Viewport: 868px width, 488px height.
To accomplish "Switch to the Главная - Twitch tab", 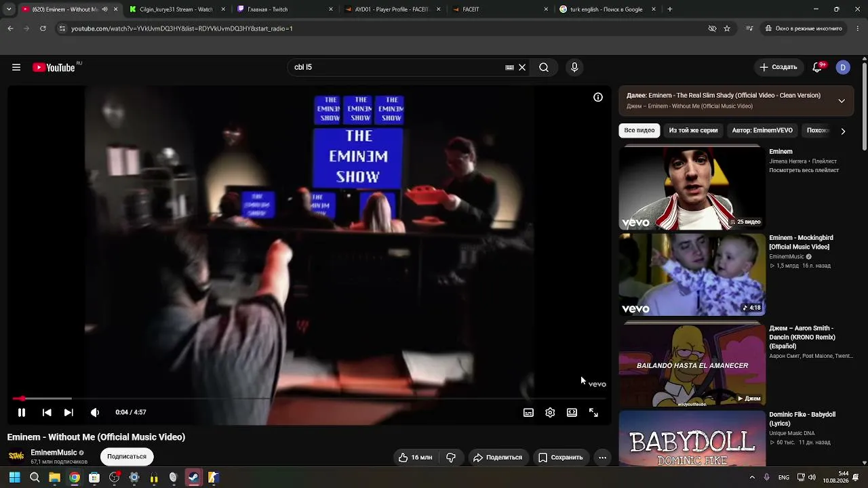I will pyautogui.click(x=285, y=9).
